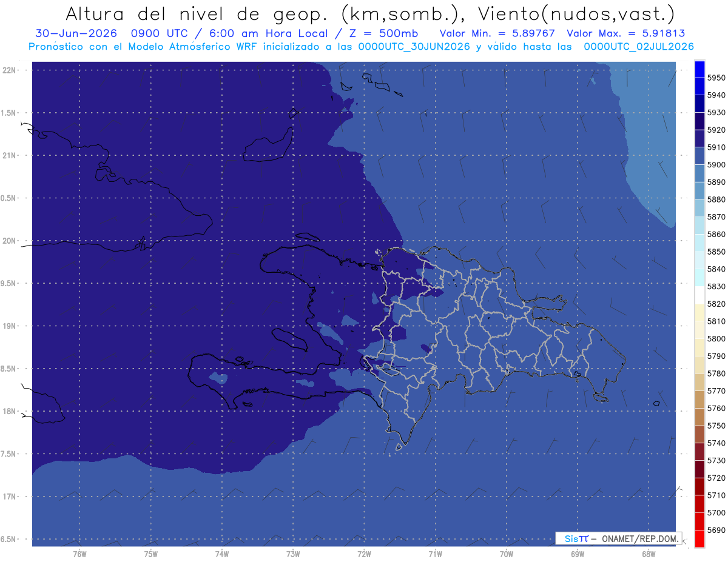This screenshot has width=728, height=562.
Task: Select the legend swatch between 5760 and 5770
Action: [x=699, y=400]
